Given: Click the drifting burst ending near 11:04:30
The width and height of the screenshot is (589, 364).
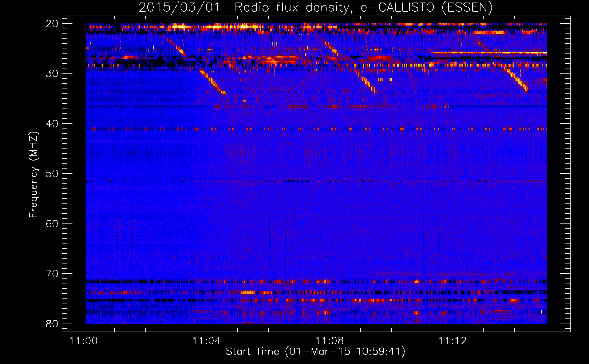Looking at the screenshot, I should pyautogui.click(x=213, y=82).
